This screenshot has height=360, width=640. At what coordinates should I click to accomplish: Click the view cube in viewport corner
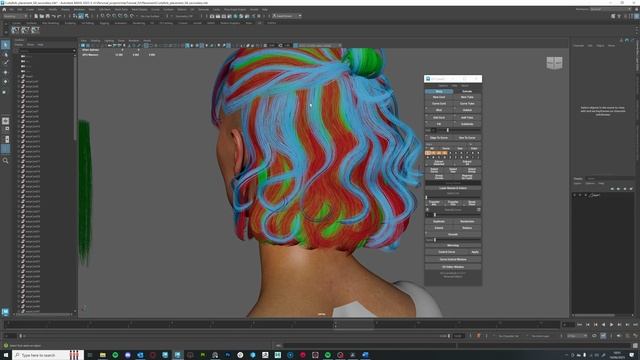pos(554,63)
